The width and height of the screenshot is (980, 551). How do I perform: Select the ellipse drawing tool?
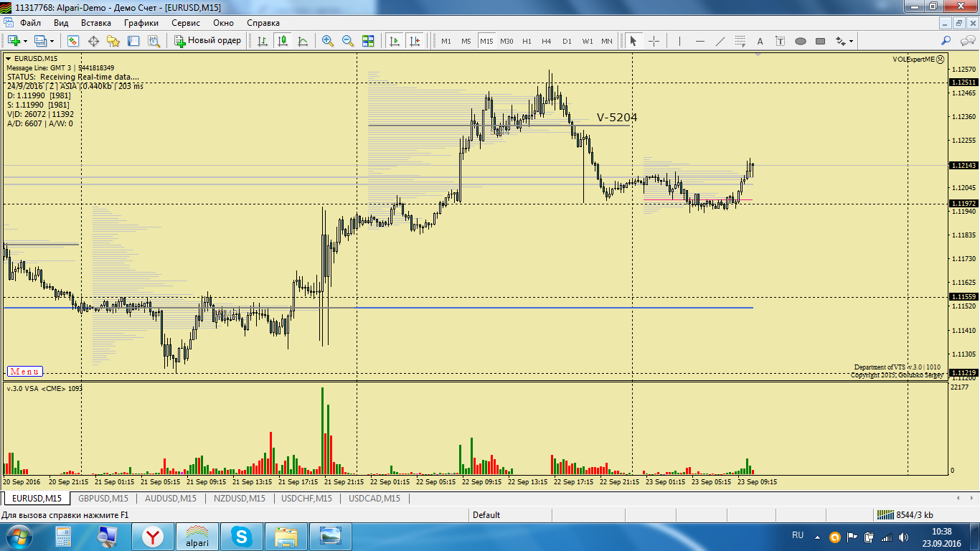(x=801, y=41)
